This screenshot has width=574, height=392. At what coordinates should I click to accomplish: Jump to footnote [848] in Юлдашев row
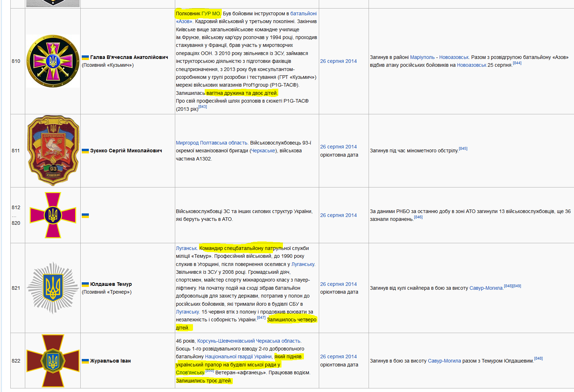(x=508, y=286)
